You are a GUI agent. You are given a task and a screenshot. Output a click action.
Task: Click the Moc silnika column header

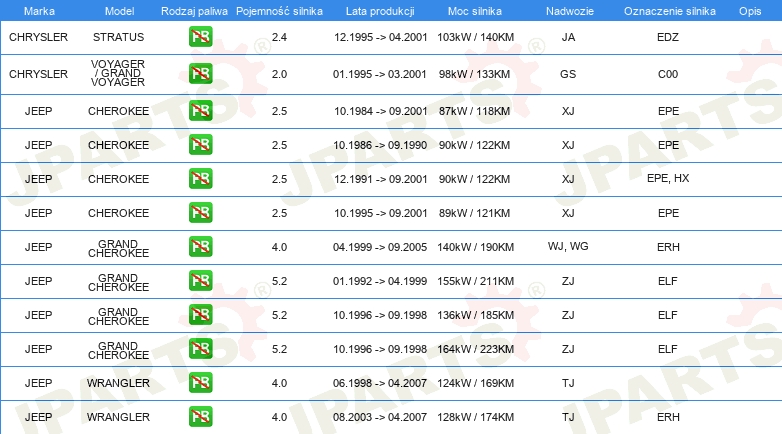(475, 11)
